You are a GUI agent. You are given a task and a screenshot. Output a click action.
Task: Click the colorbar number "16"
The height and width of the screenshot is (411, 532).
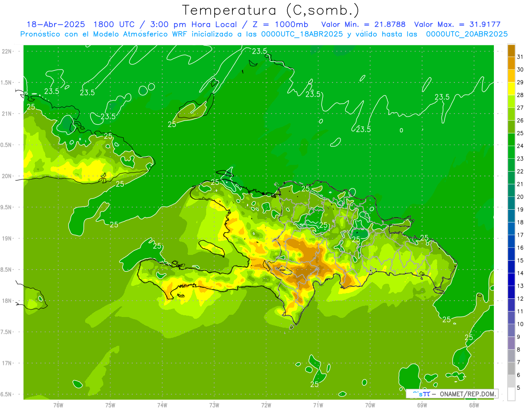(x=520, y=248)
